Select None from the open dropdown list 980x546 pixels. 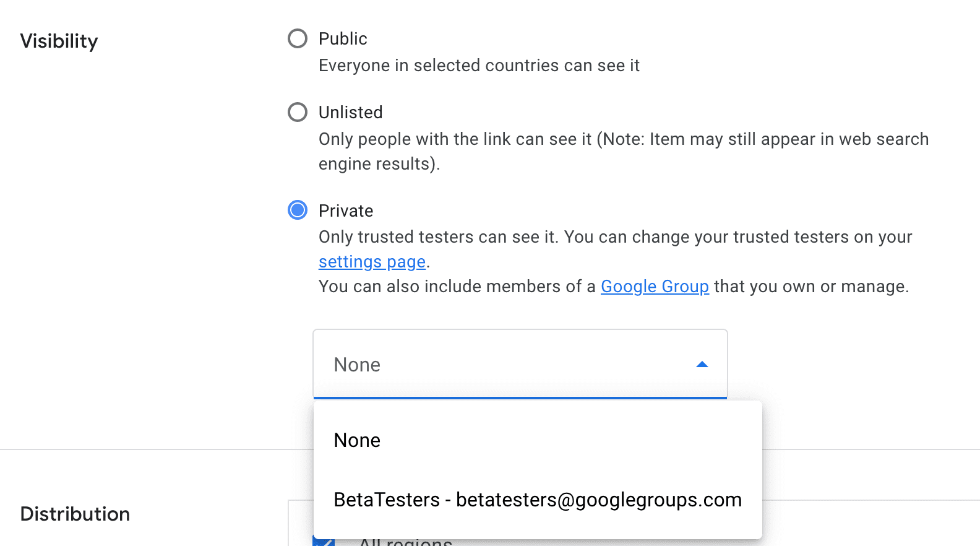(357, 440)
